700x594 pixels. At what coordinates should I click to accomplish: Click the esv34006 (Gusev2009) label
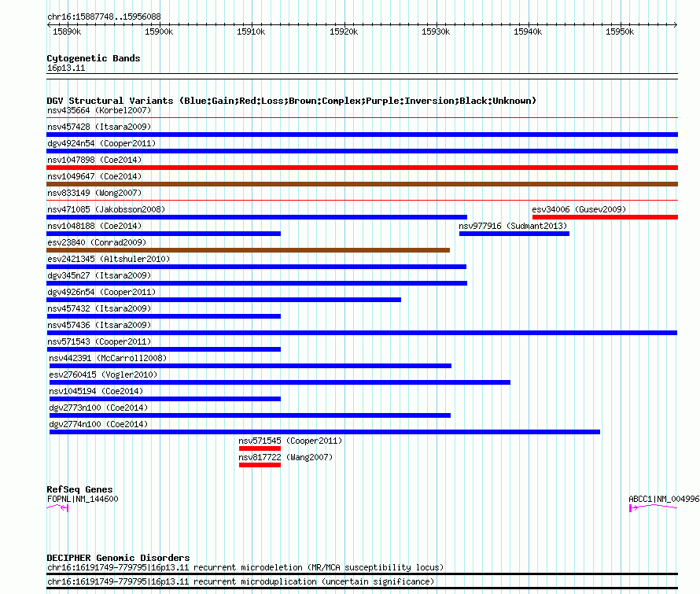[579, 209]
